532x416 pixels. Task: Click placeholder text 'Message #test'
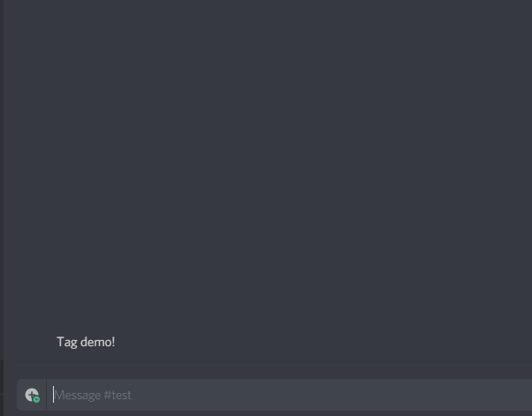click(93, 395)
